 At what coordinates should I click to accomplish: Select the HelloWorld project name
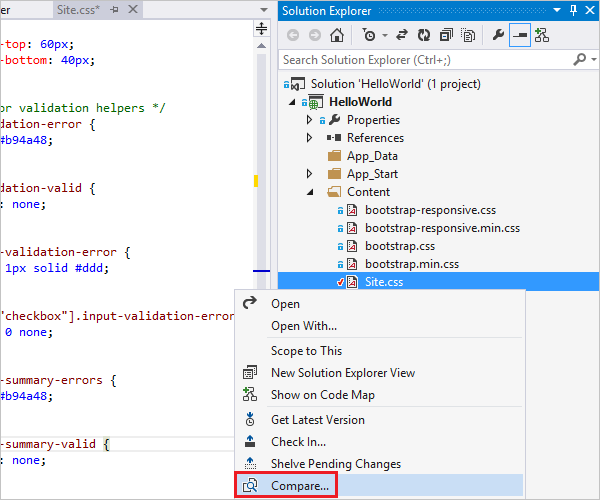pyautogui.click(x=360, y=102)
